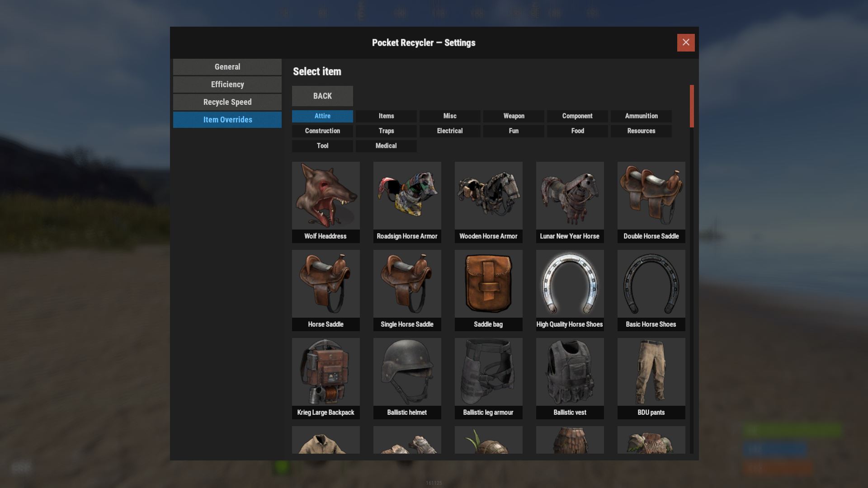Select the Lunar New Year Horse icon
The height and width of the screenshot is (488, 868).
570,195
